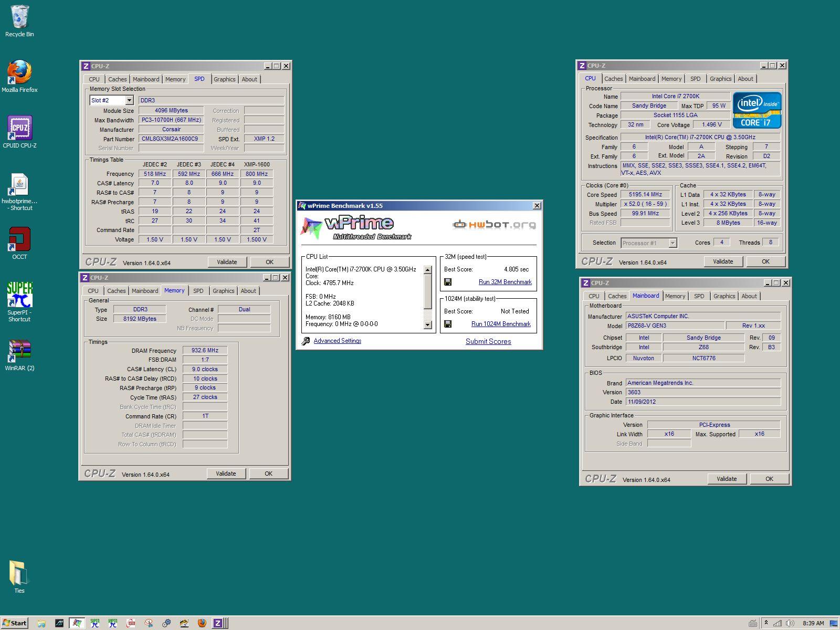Click the gears icon in the taskbar
The height and width of the screenshot is (630, 840).
(166, 623)
